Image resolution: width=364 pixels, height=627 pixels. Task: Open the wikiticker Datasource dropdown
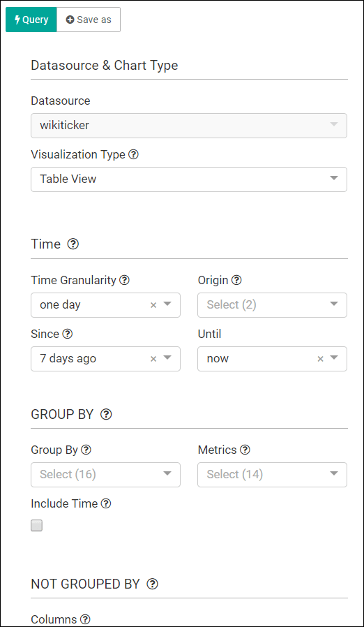coord(189,126)
